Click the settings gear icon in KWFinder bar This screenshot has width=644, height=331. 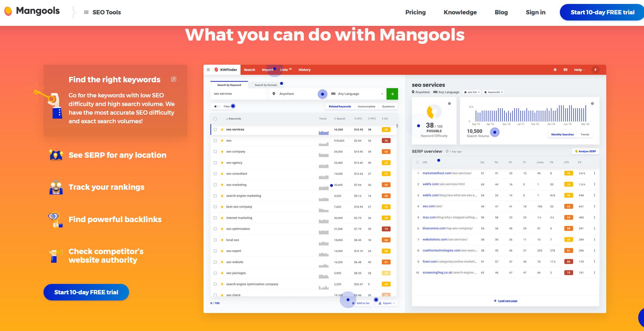(x=555, y=70)
